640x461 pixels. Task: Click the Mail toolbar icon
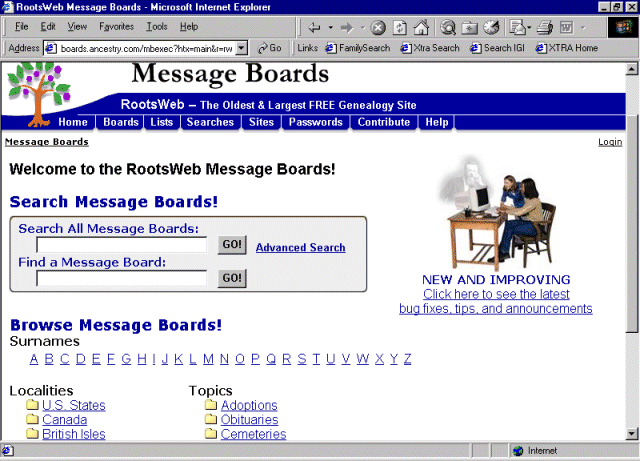(x=518, y=28)
